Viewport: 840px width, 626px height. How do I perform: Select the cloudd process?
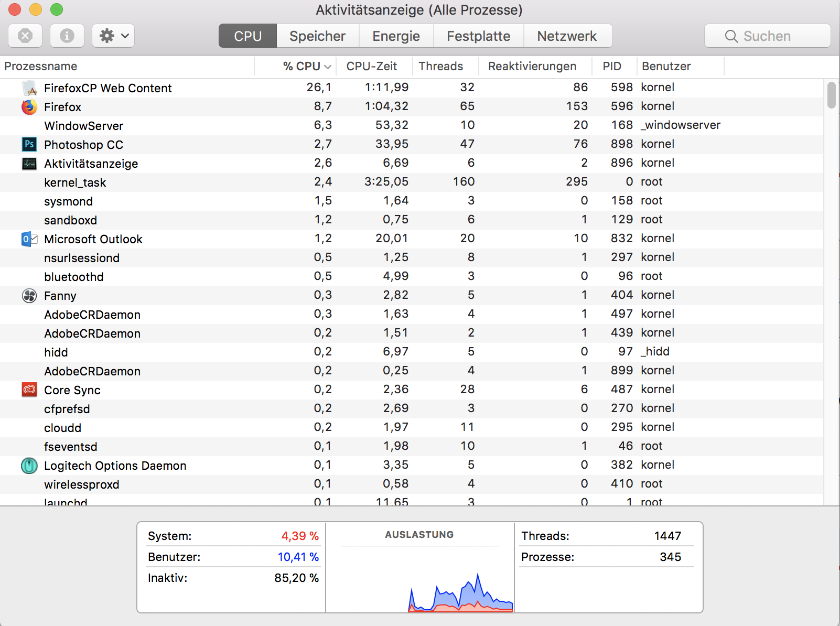412,428
